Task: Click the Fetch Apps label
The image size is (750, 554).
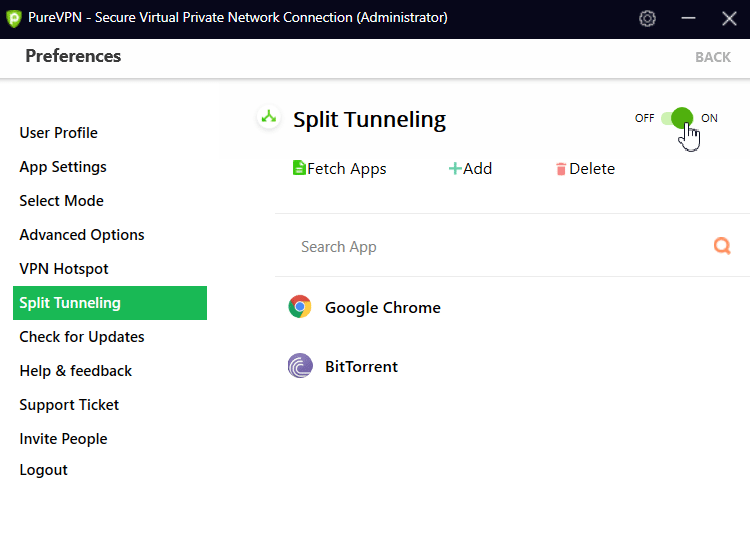Action: [347, 168]
